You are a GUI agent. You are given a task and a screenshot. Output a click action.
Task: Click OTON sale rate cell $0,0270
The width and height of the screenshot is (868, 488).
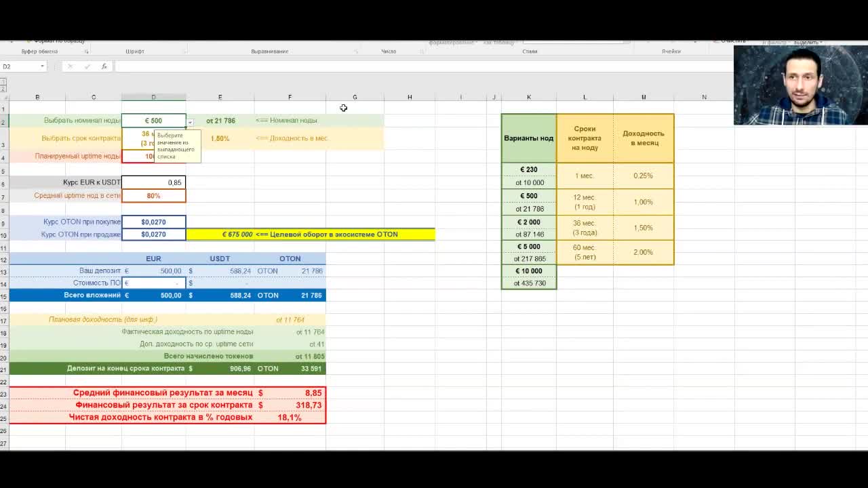point(153,235)
